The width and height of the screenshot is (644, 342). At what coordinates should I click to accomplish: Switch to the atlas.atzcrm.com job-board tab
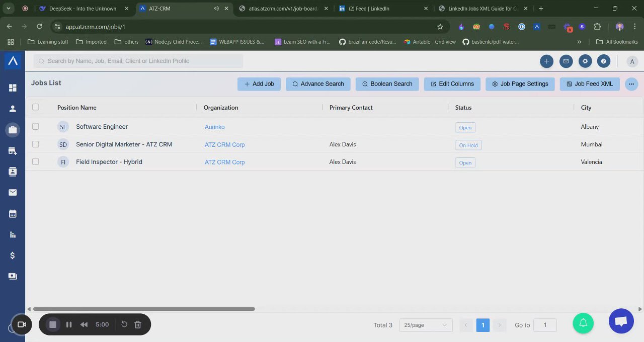pyautogui.click(x=284, y=9)
